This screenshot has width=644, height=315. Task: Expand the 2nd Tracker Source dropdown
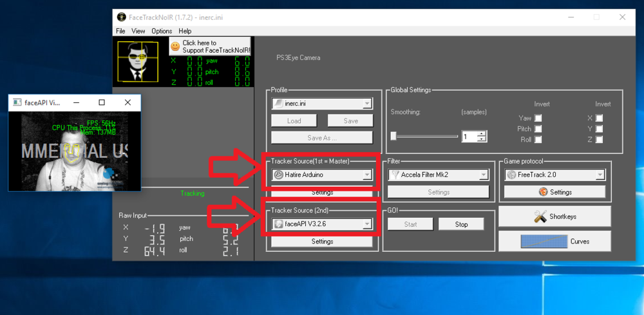coord(368,225)
